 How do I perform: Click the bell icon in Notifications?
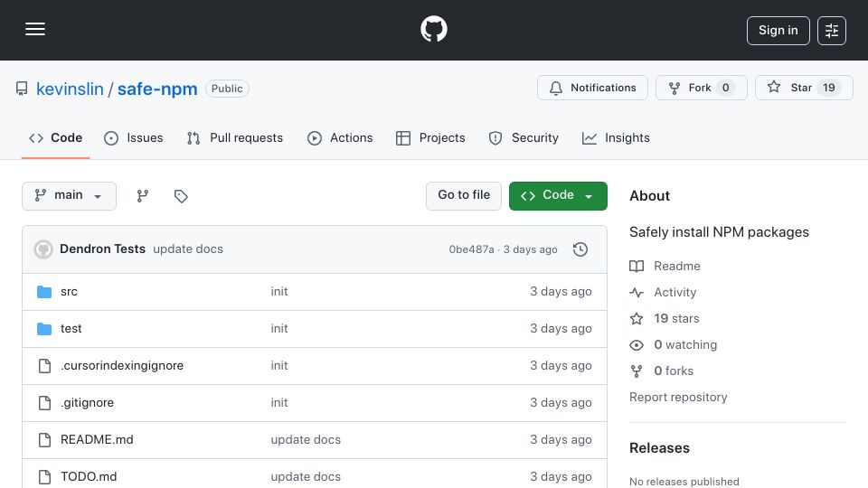tap(556, 88)
